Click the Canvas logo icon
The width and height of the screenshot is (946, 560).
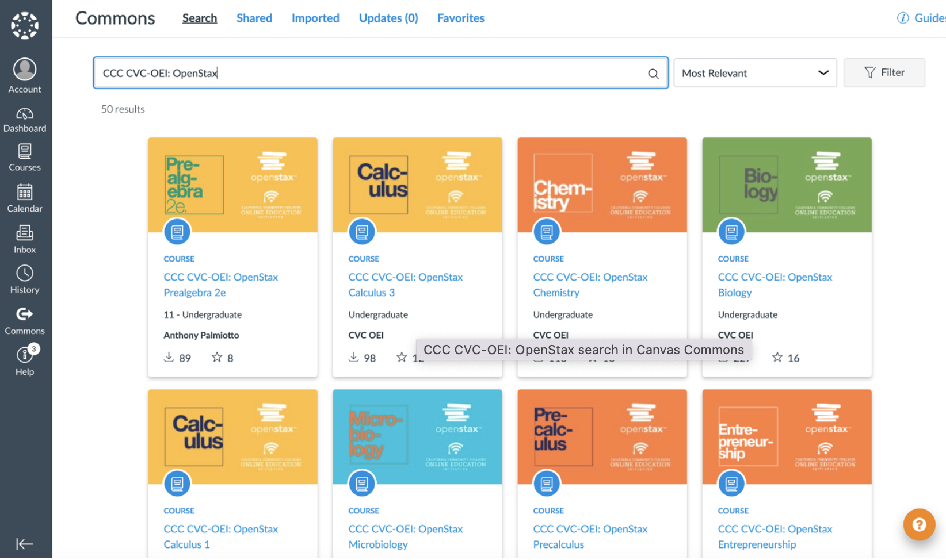tap(25, 25)
